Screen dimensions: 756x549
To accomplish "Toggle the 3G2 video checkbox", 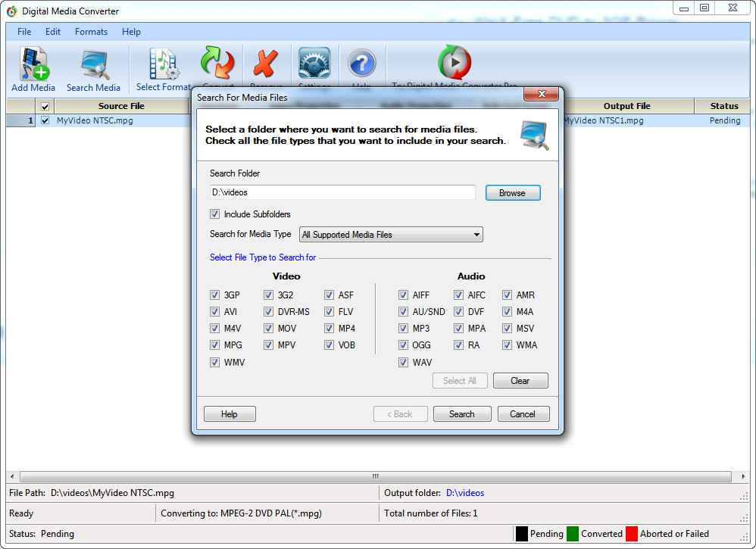I will pos(269,295).
